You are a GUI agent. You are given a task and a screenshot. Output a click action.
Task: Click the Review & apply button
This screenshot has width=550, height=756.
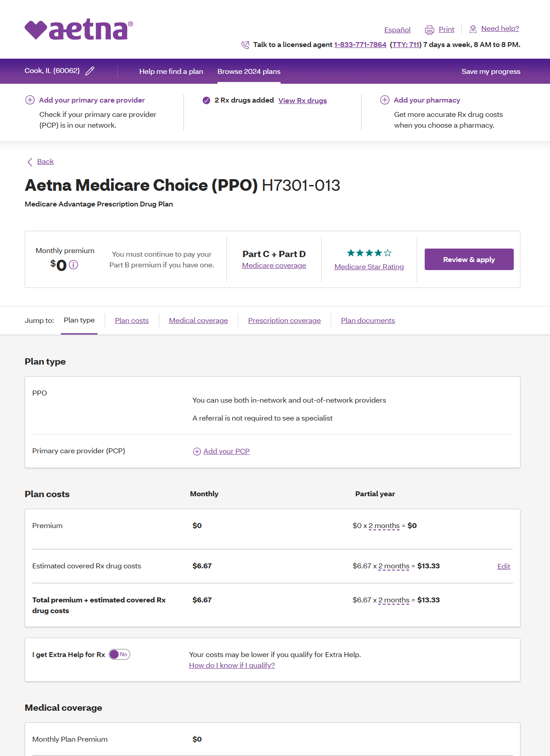pyautogui.click(x=469, y=259)
